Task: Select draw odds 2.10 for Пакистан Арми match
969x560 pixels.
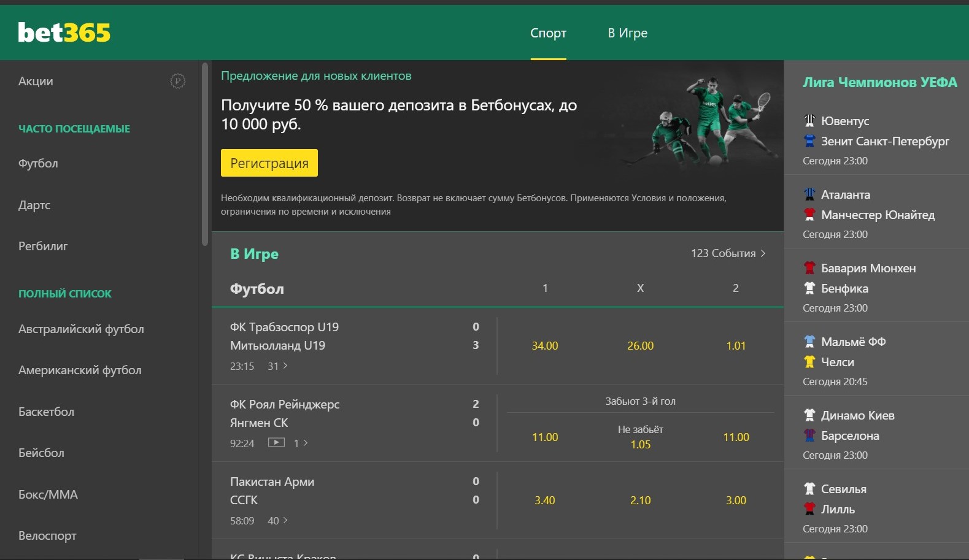Action: point(640,501)
